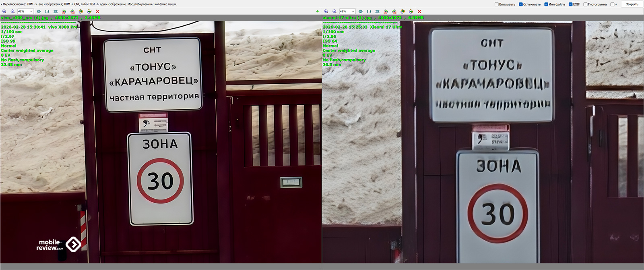This screenshot has width=644, height=270.
Task: Click green arrow at left panel's right edge
Action: [318, 11]
